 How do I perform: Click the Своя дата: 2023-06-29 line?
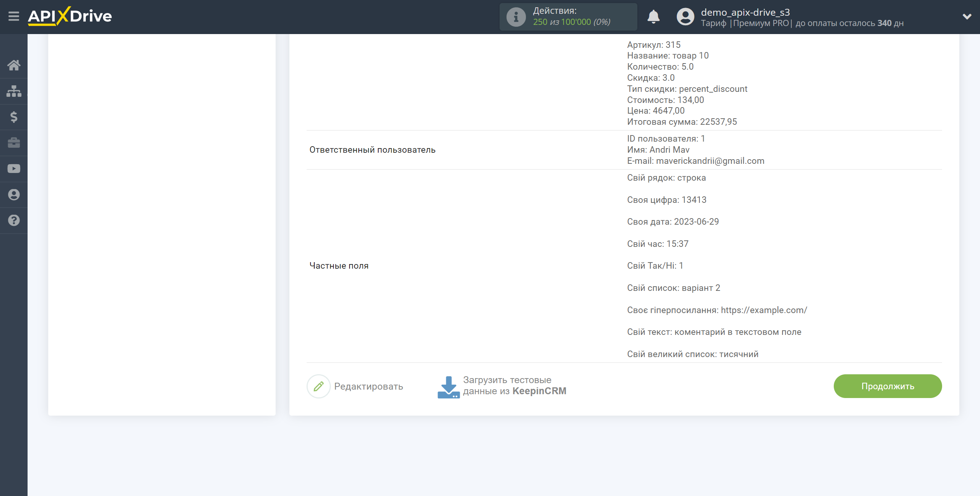point(673,222)
